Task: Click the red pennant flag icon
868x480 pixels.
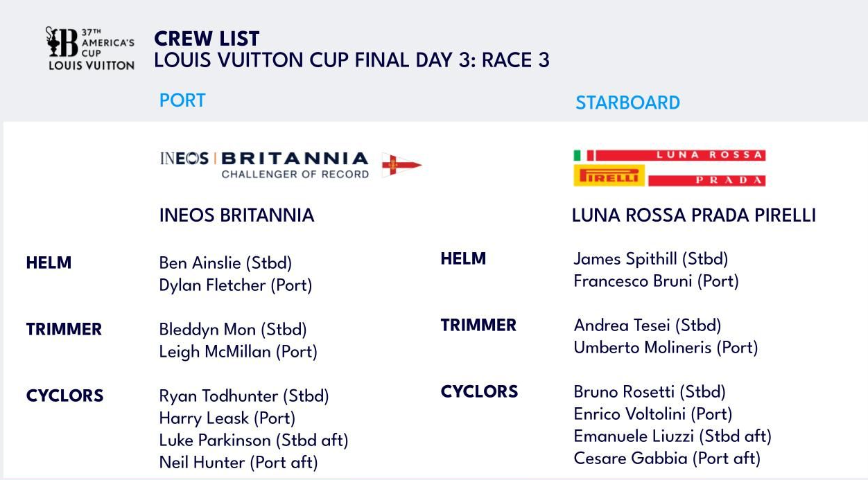Action: [402, 165]
